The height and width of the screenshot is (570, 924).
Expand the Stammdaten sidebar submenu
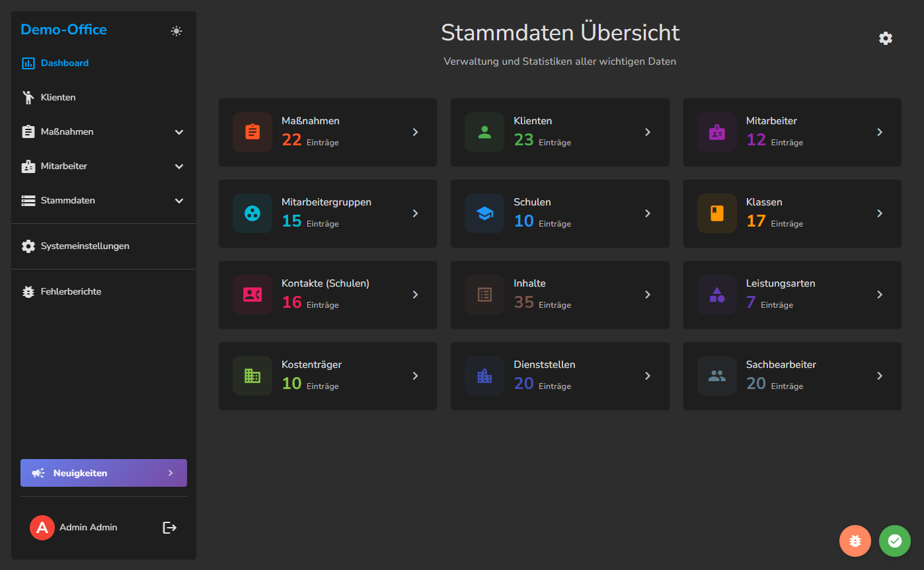coord(178,201)
